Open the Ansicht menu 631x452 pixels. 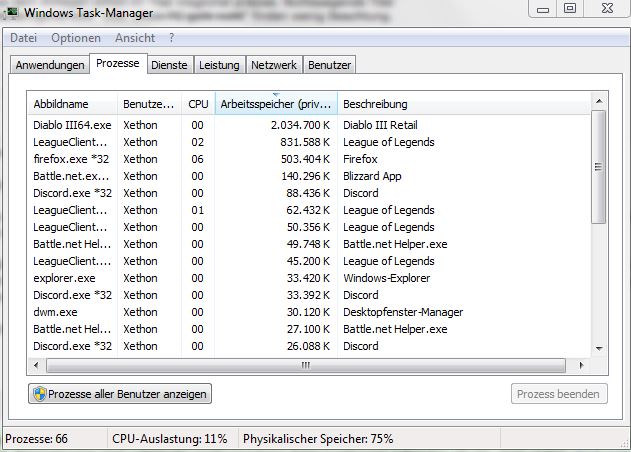pyautogui.click(x=135, y=38)
